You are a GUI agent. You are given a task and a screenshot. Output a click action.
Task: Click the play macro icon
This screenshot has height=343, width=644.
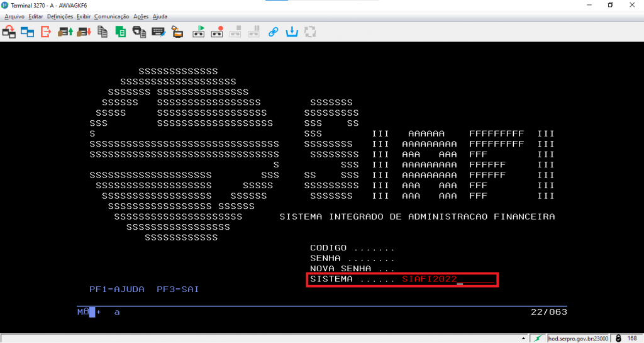pos(199,31)
